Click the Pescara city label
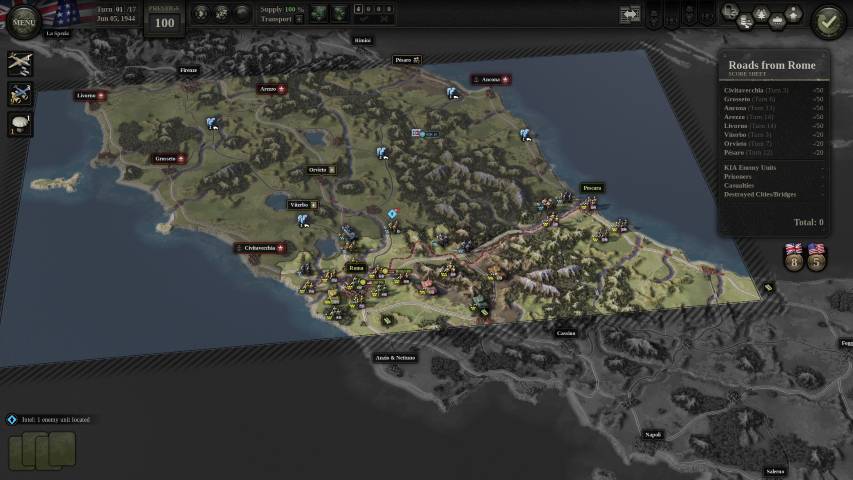The image size is (853, 480). click(x=593, y=188)
